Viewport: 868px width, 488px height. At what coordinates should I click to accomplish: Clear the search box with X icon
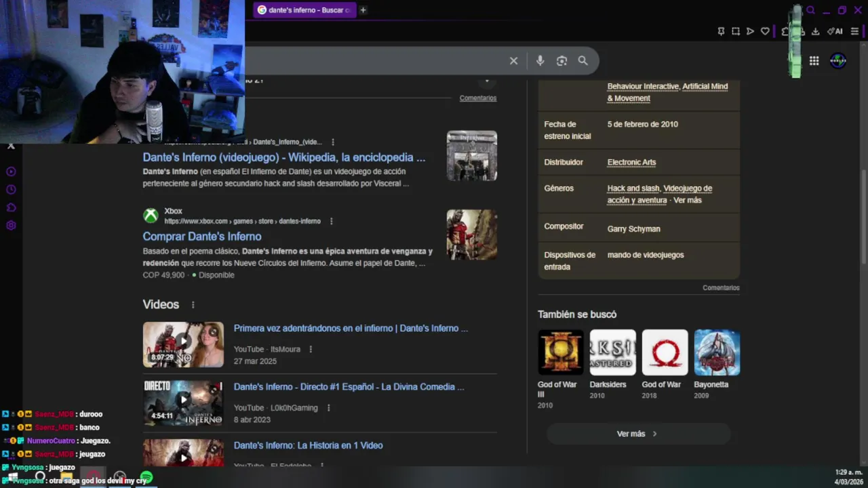[x=513, y=61]
